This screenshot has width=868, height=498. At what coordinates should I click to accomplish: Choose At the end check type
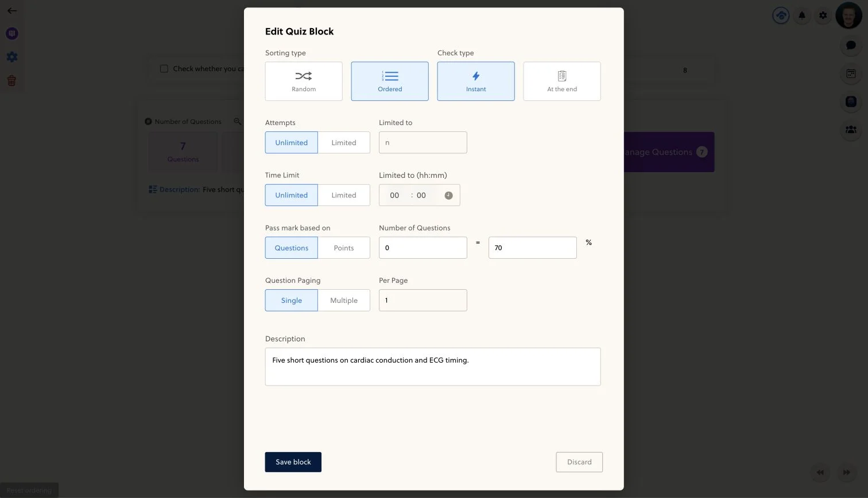tap(562, 81)
